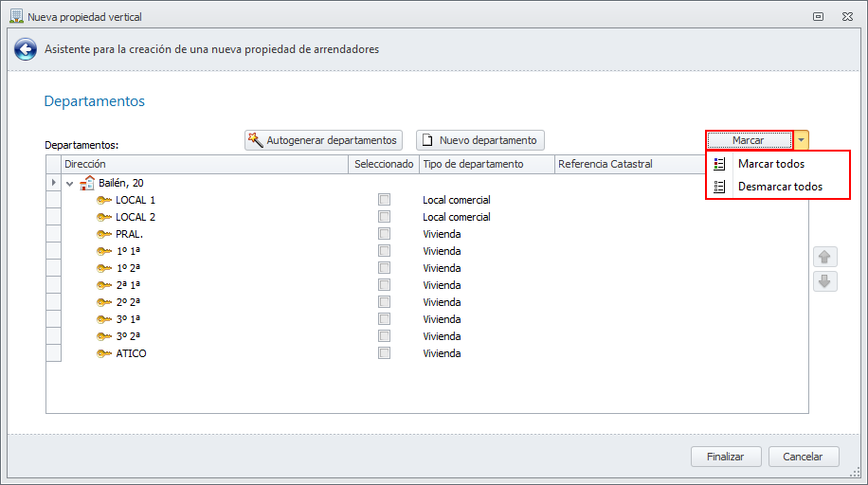Screen dimensions: 868x485
Task: Click the key icon beside LOCAL 1
Action: pyautogui.click(x=104, y=200)
